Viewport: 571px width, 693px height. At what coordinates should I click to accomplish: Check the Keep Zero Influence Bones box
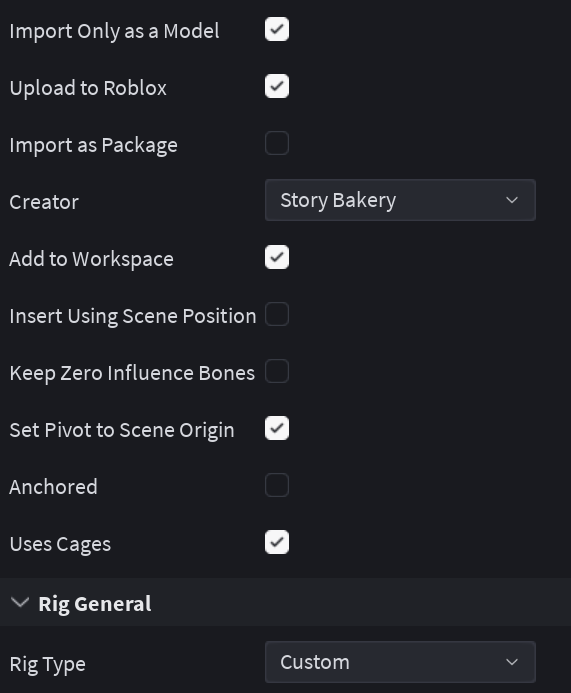pos(277,371)
